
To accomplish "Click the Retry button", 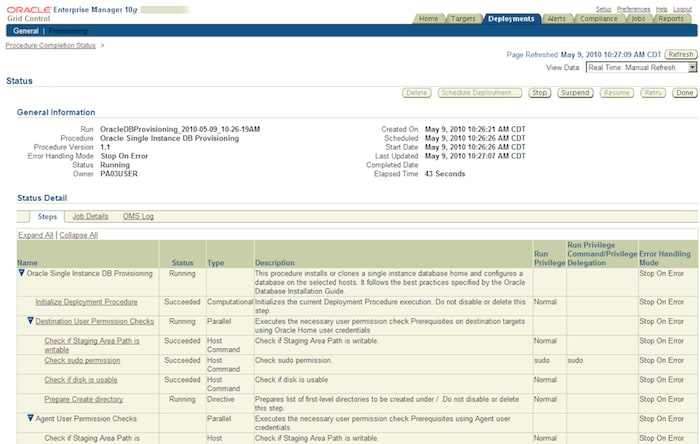I will [x=653, y=93].
